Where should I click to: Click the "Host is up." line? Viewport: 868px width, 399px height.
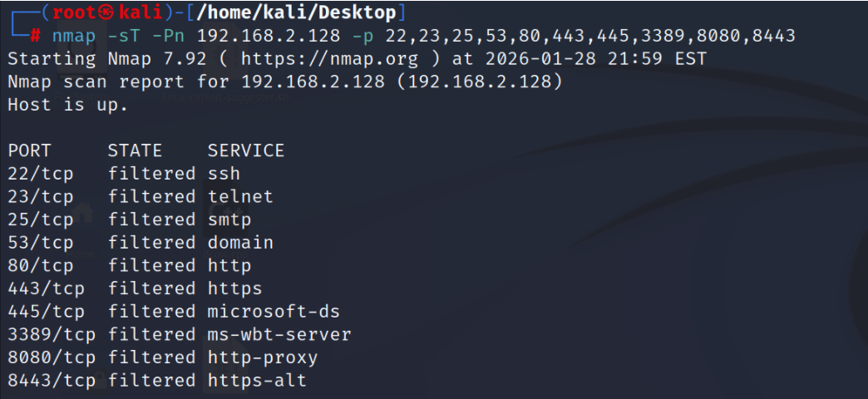[x=68, y=105]
